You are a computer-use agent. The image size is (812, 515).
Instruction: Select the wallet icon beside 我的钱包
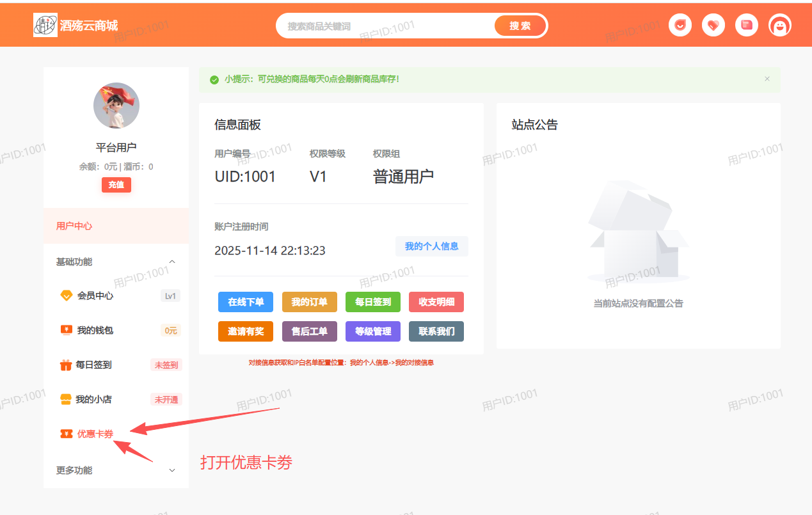[67, 330]
